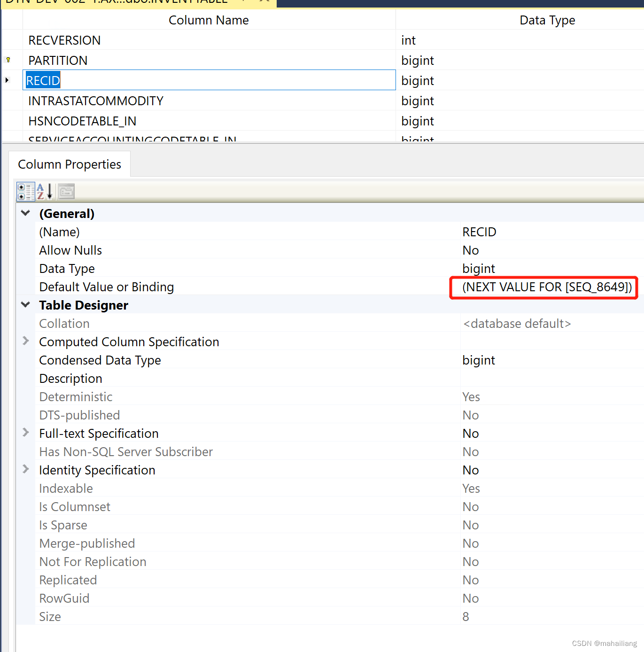Click the Full-text Specification value No
644x652 pixels.
(x=471, y=434)
